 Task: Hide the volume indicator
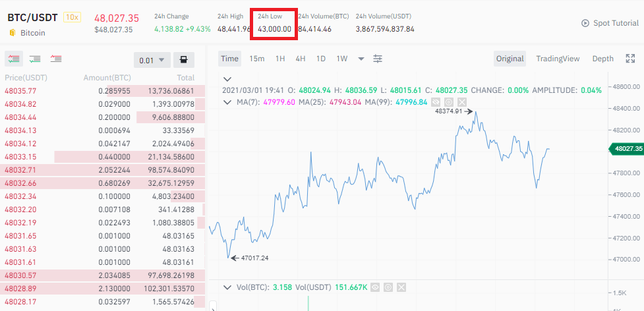374,287
